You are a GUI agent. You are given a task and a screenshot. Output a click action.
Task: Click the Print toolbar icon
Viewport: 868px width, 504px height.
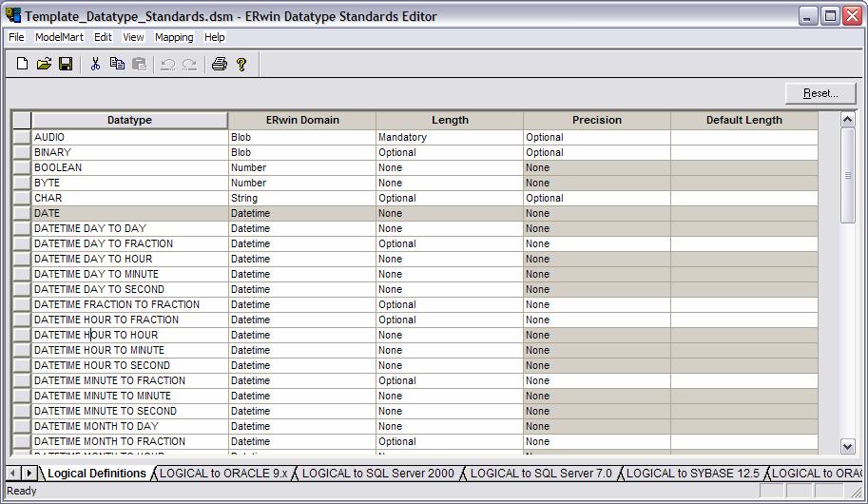click(x=219, y=64)
